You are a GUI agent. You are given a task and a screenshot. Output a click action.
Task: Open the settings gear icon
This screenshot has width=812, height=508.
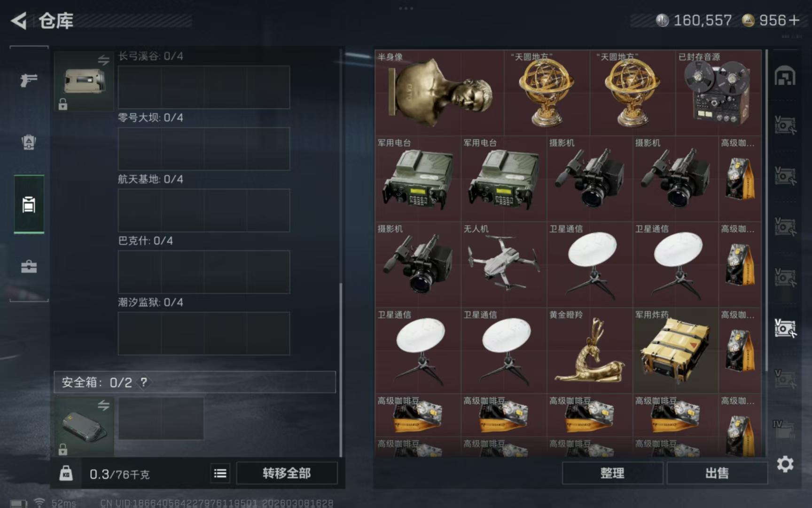coord(785,464)
